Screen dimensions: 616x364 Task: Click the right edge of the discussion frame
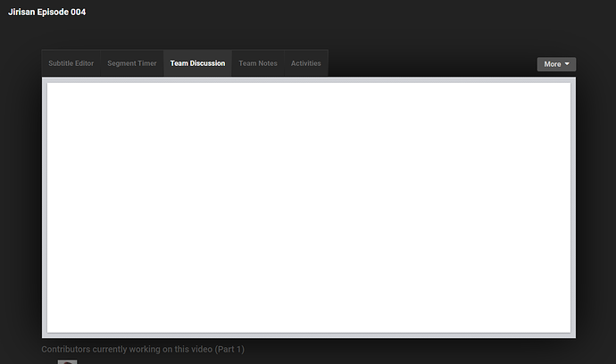tap(573, 208)
